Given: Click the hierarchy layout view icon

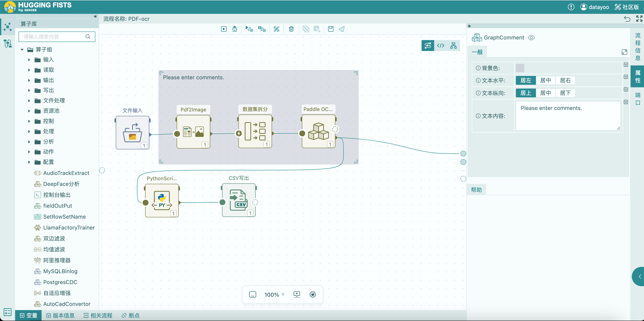Looking at the screenshot, I should pyautogui.click(x=453, y=46).
